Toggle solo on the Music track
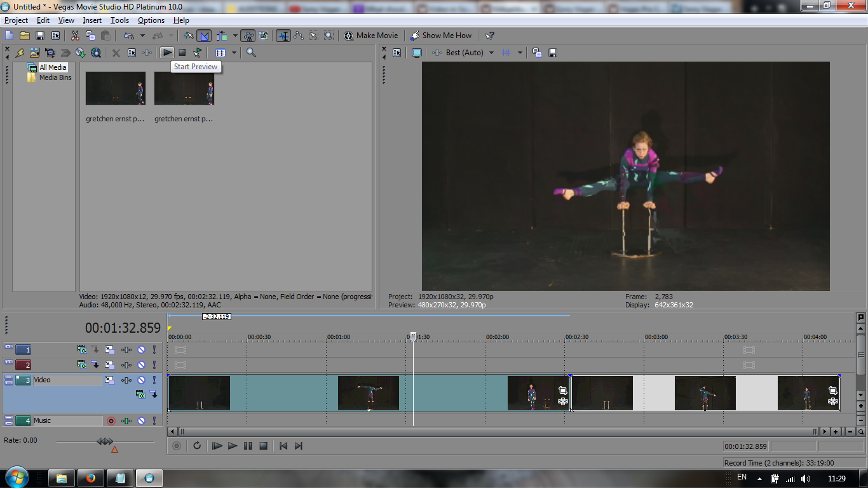 [153, 420]
